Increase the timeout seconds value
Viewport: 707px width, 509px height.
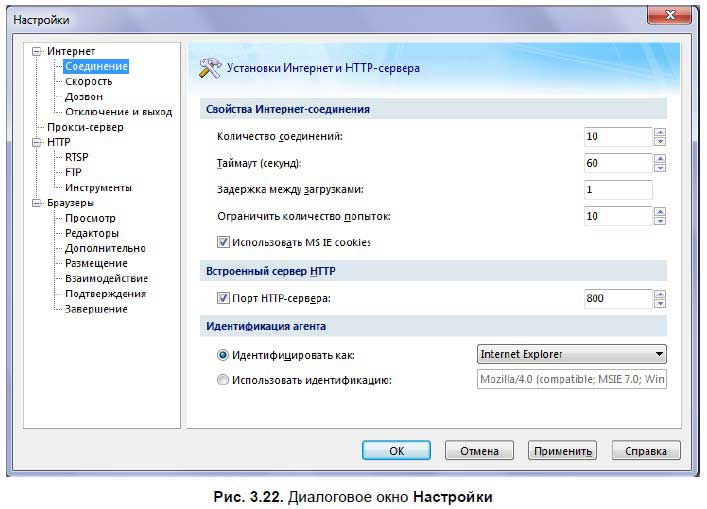[660, 159]
